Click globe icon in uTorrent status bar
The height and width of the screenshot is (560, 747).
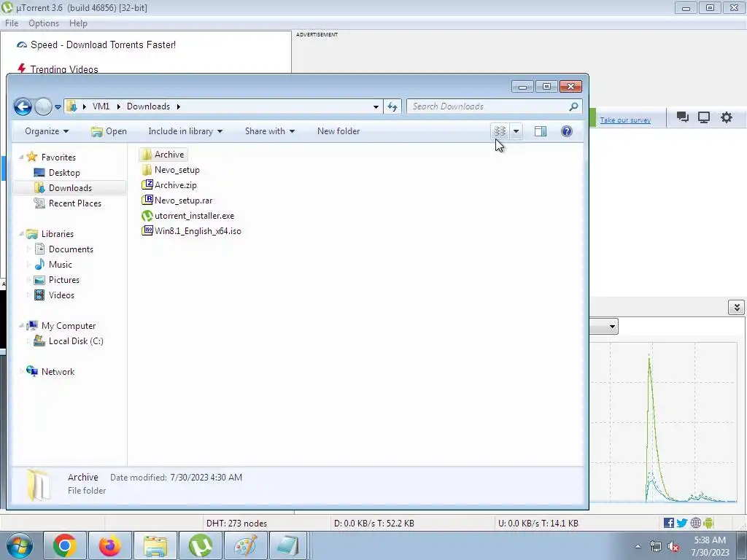click(695, 524)
